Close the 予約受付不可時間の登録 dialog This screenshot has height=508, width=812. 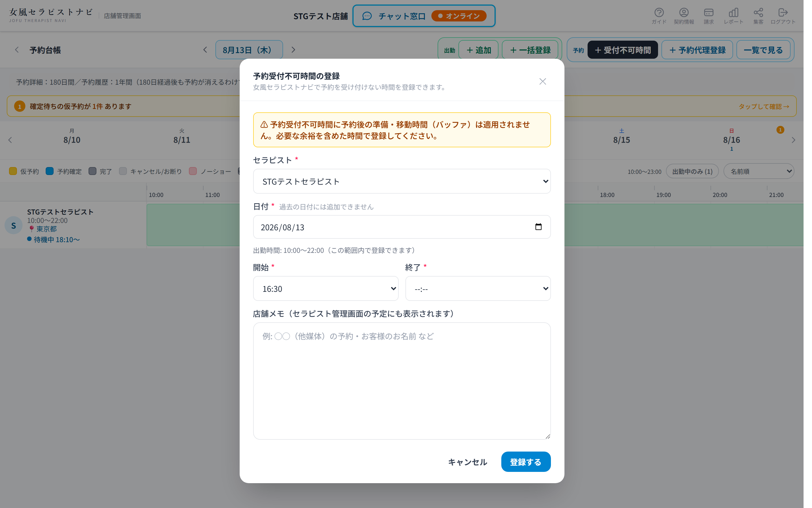[542, 81]
